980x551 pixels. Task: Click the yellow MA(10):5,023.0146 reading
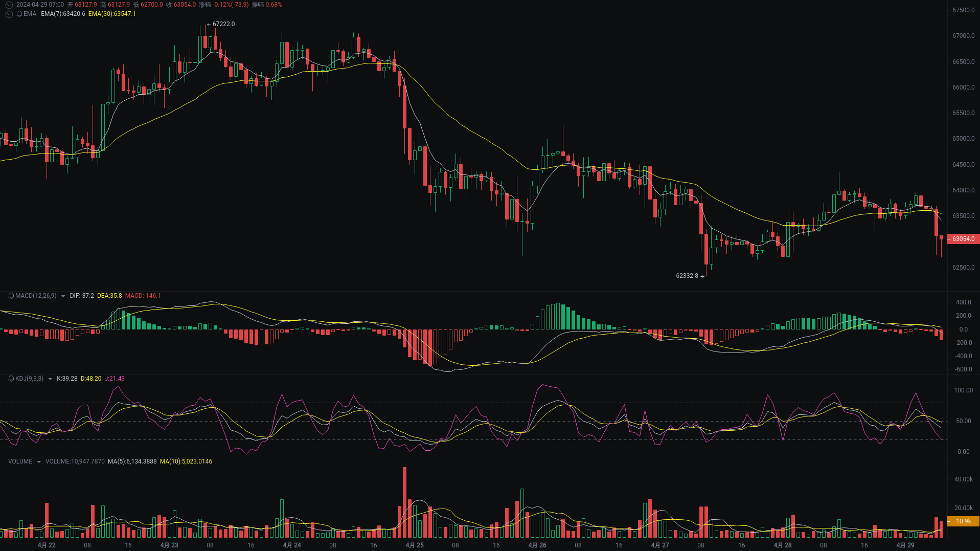coord(186,461)
